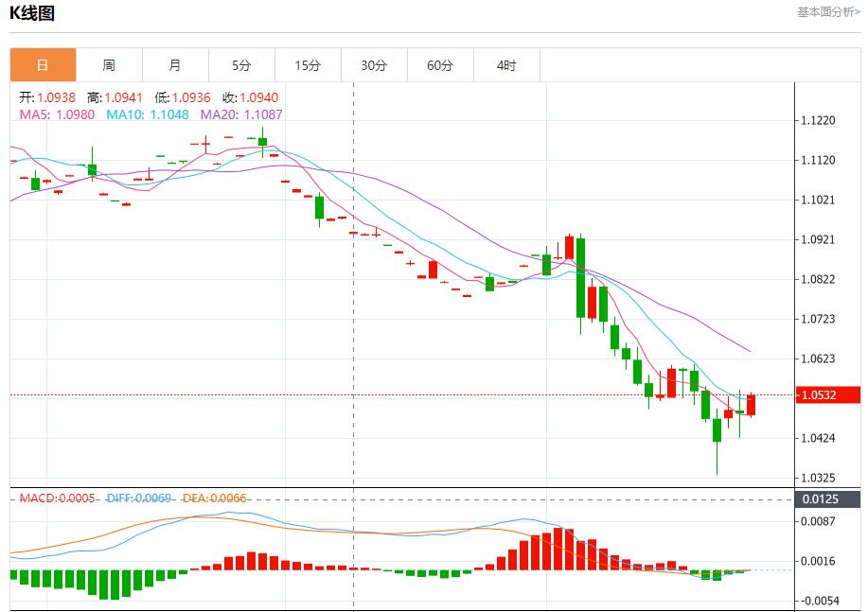The width and height of the screenshot is (868, 612).
Task: Click the MACD value label
Action: (x=58, y=498)
